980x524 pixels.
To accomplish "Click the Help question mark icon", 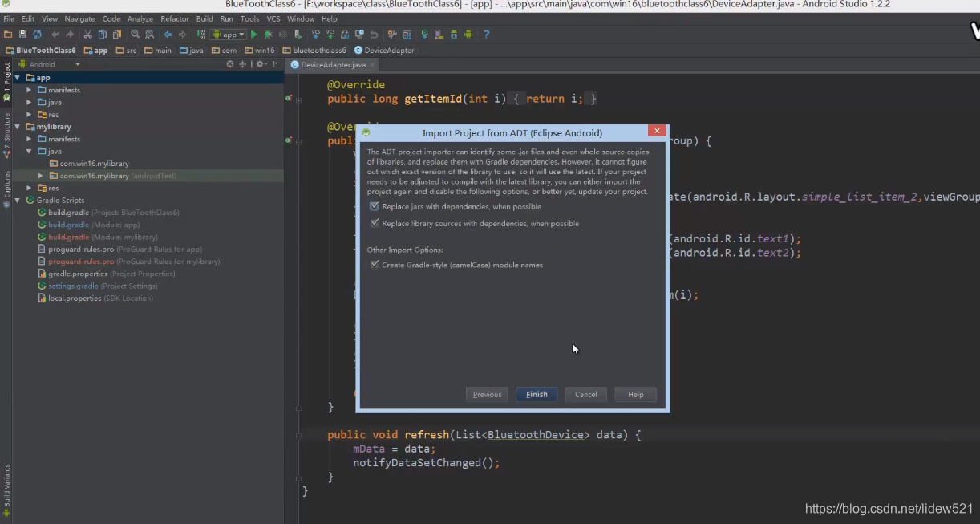I will (x=486, y=35).
